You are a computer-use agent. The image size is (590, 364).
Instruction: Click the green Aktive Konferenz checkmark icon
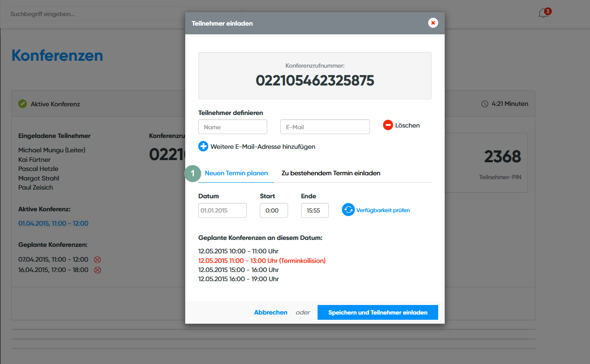tap(23, 104)
